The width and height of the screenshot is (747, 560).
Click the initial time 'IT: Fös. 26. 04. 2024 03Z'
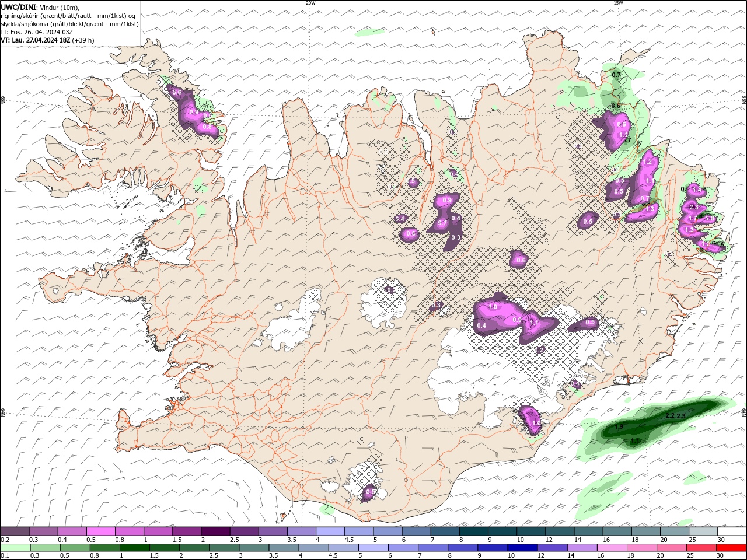pyautogui.click(x=37, y=32)
